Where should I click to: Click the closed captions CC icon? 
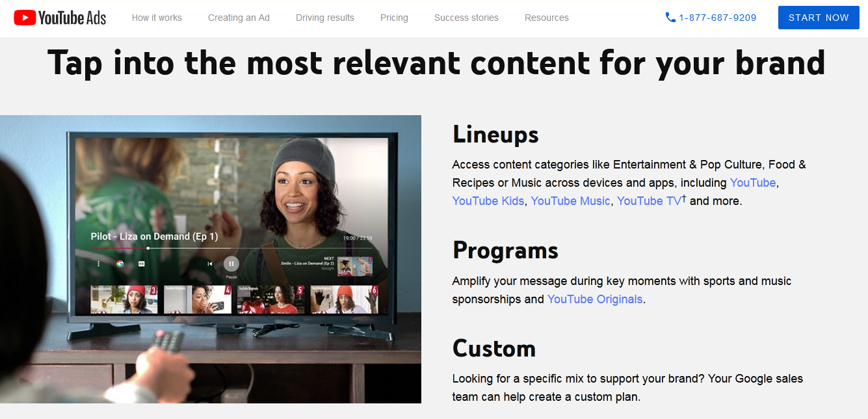pos(141,264)
